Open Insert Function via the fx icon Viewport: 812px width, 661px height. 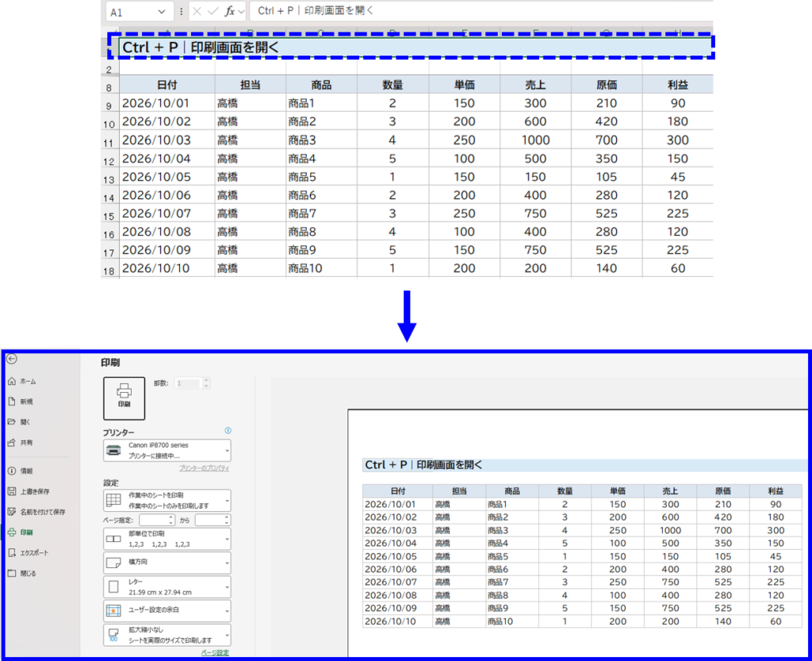click(x=229, y=11)
